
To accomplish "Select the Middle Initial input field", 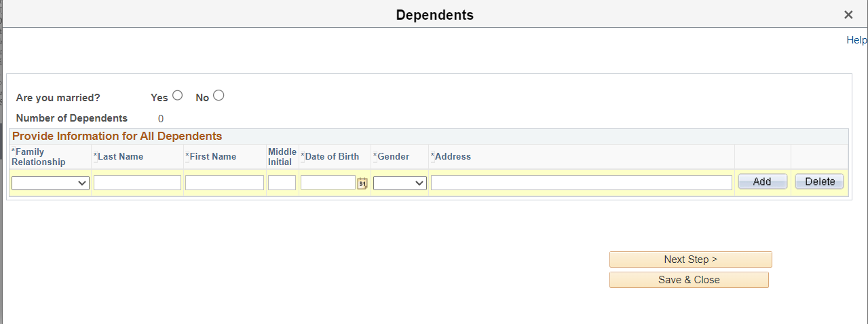I will tap(282, 183).
